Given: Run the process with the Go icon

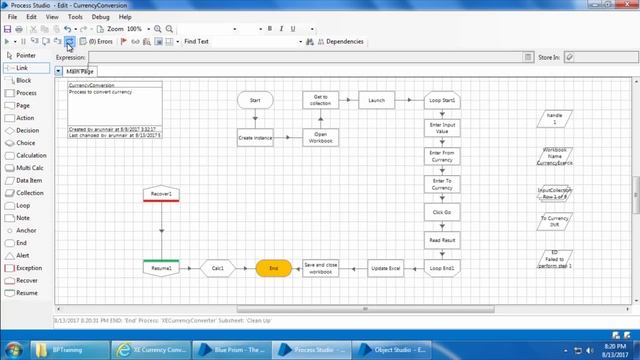Looking at the screenshot, I should tap(7, 42).
